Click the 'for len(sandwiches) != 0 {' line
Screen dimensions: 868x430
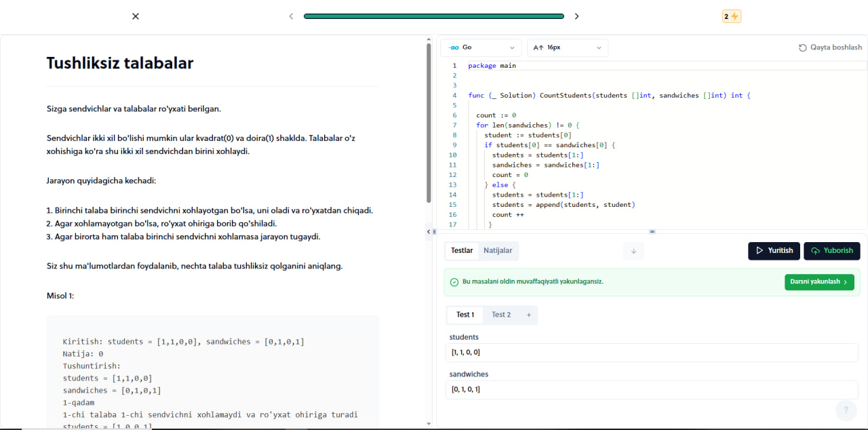point(529,125)
